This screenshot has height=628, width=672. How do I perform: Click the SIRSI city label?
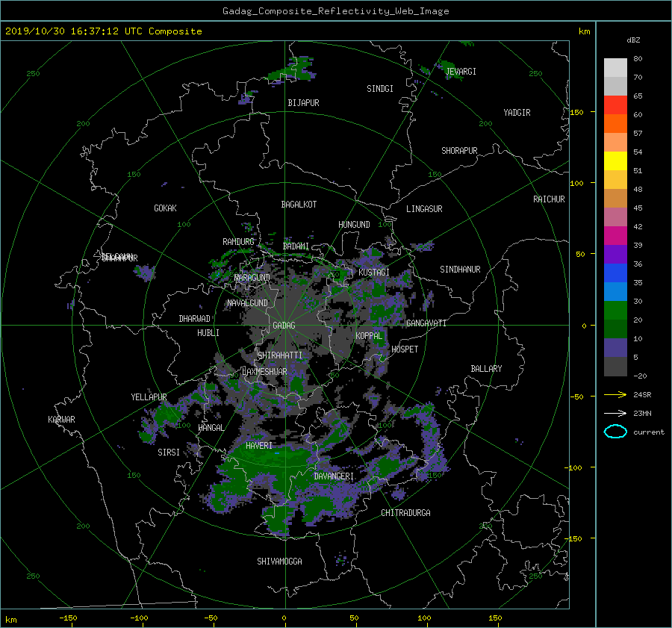pos(169,453)
